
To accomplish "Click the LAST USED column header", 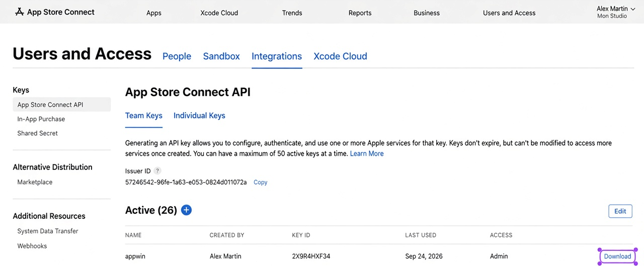I will click(x=421, y=235).
